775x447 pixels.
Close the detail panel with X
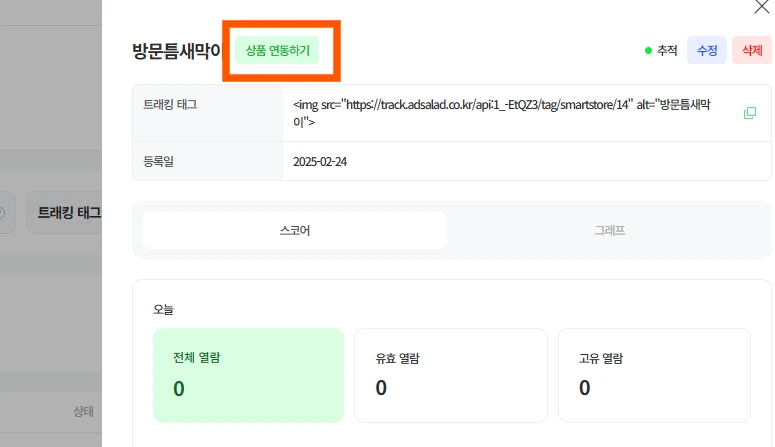[x=761, y=7]
